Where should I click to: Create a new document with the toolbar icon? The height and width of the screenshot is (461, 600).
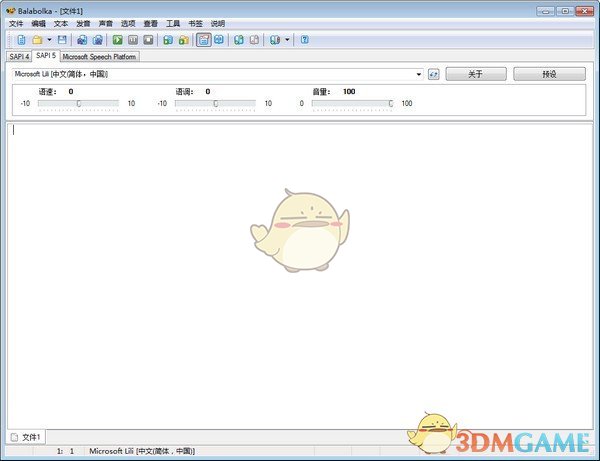[x=21, y=40]
